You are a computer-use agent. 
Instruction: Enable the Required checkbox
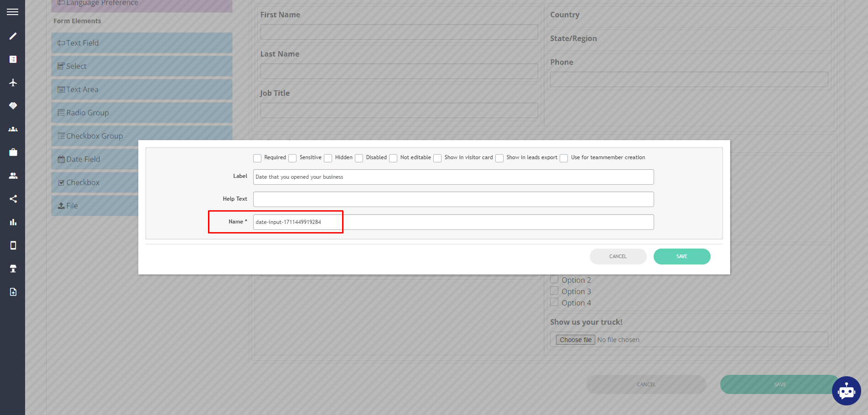tap(257, 158)
